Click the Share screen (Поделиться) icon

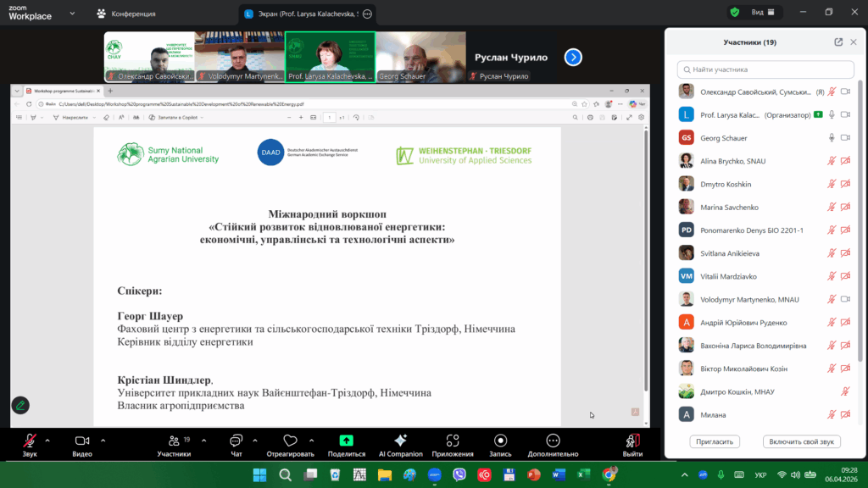[x=346, y=441]
